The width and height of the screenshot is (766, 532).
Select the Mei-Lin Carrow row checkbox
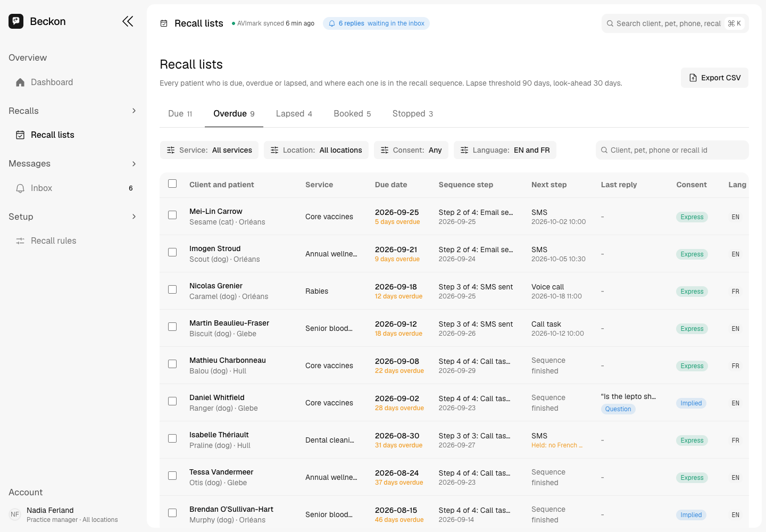172,215
